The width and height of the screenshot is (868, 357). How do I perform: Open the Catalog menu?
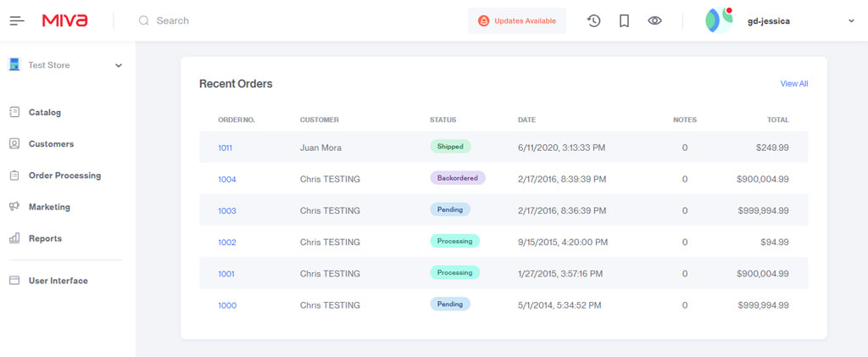(x=44, y=112)
